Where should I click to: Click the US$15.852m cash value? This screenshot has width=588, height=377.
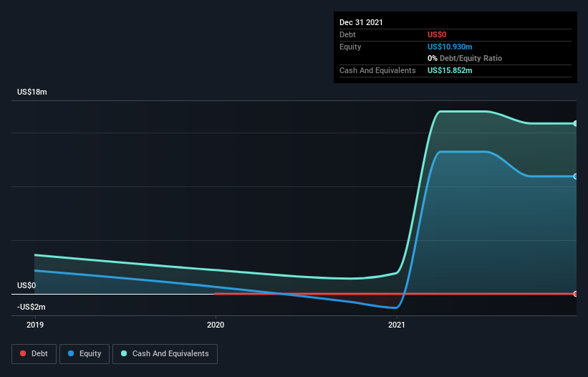(450, 70)
